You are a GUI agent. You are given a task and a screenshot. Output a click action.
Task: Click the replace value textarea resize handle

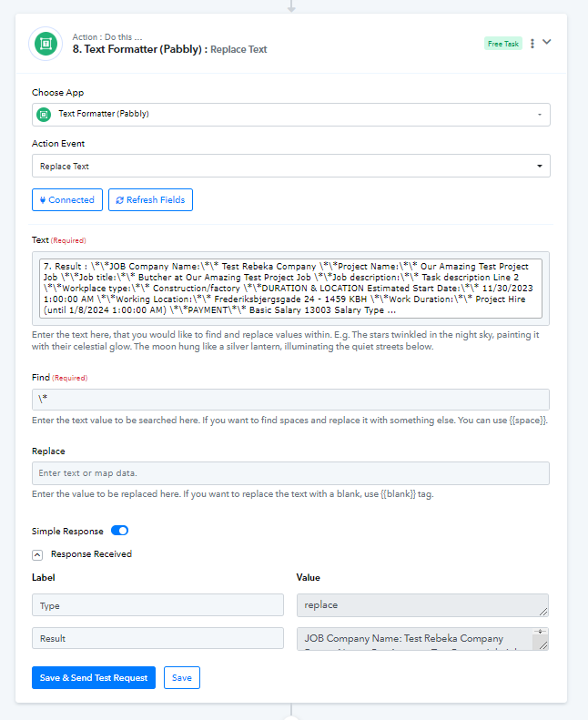(x=543, y=612)
